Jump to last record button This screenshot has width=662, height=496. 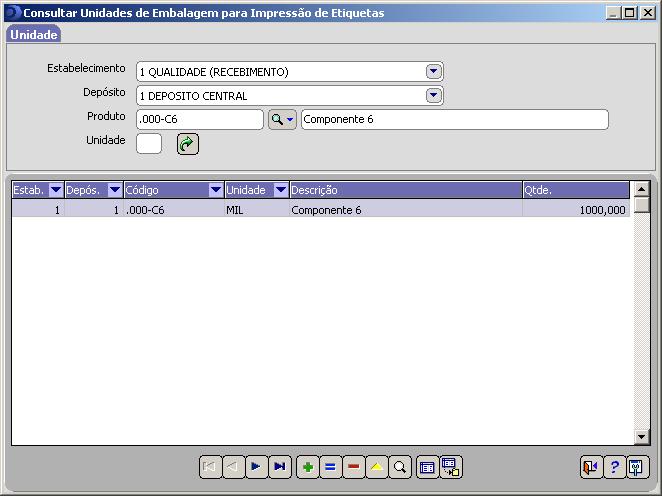coord(279,467)
